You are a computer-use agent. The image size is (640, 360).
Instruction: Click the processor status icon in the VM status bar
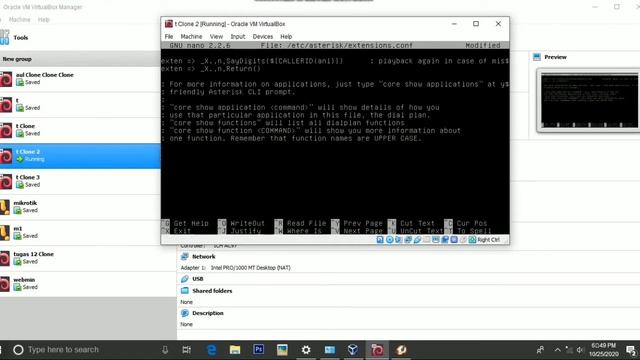[x=454, y=240]
